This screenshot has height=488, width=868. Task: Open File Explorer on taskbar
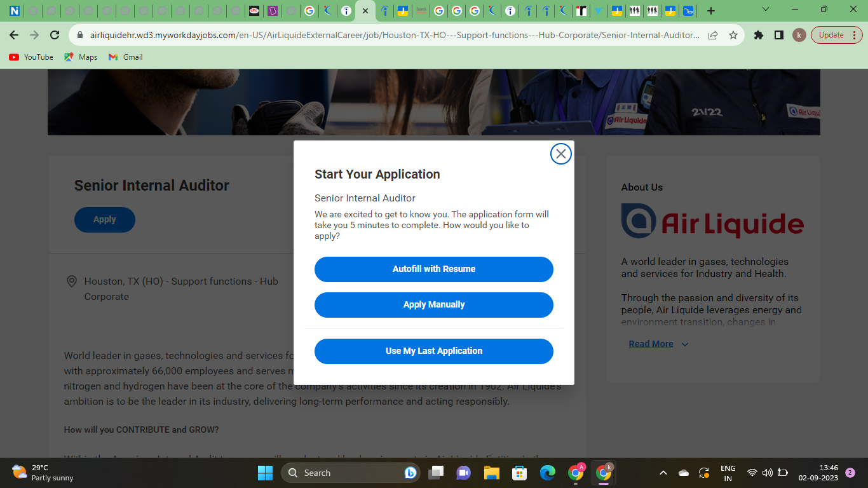(x=491, y=473)
